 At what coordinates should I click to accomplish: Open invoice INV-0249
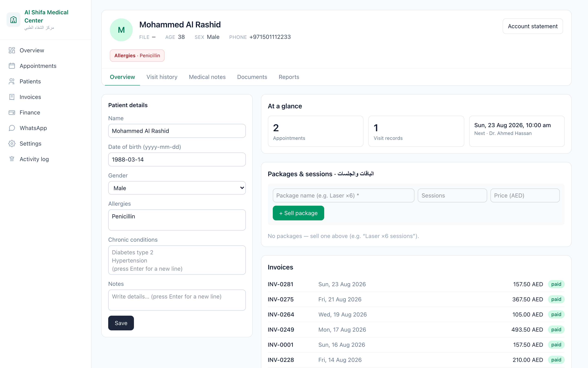coord(416,330)
